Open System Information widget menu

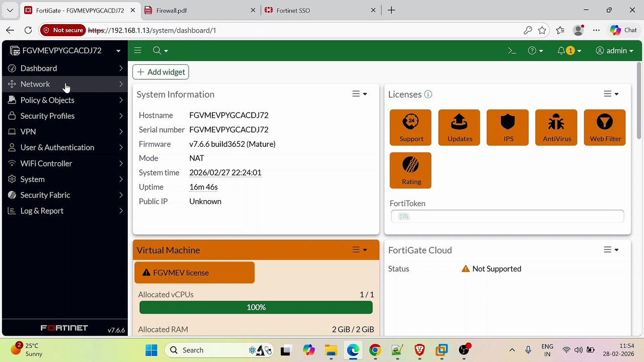pos(359,94)
